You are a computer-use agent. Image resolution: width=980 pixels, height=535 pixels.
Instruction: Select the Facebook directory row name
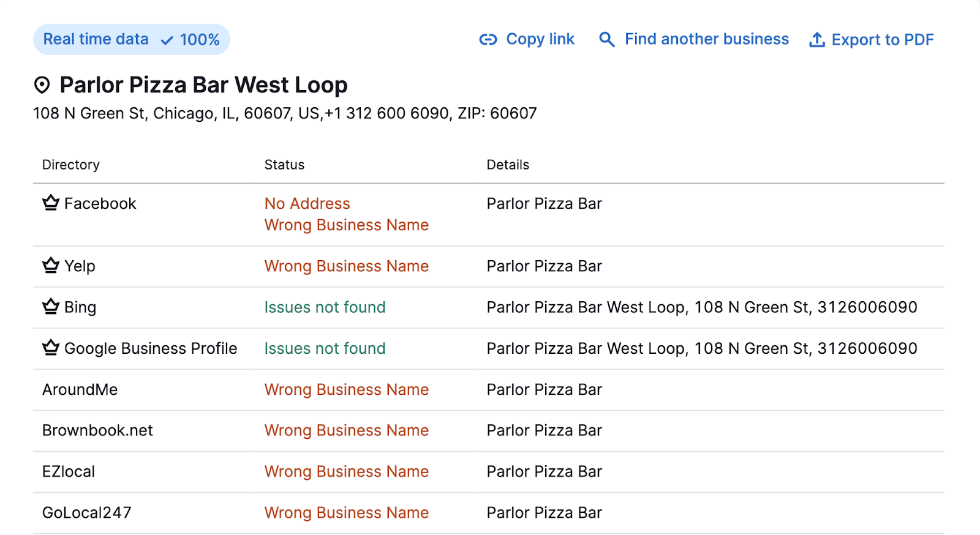pos(100,203)
